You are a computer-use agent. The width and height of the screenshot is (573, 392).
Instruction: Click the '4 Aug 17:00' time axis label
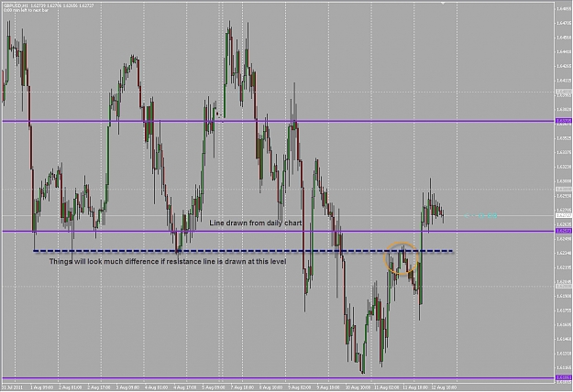[185, 387]
